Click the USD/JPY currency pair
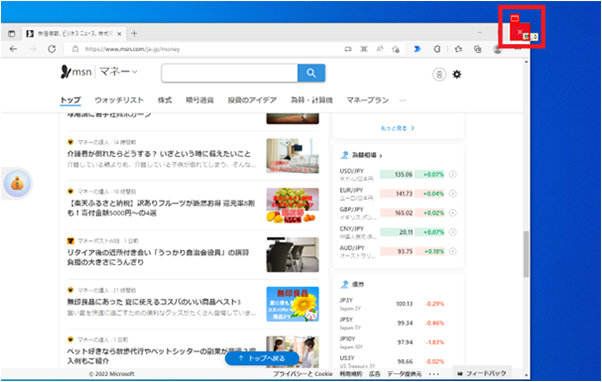 352,171
